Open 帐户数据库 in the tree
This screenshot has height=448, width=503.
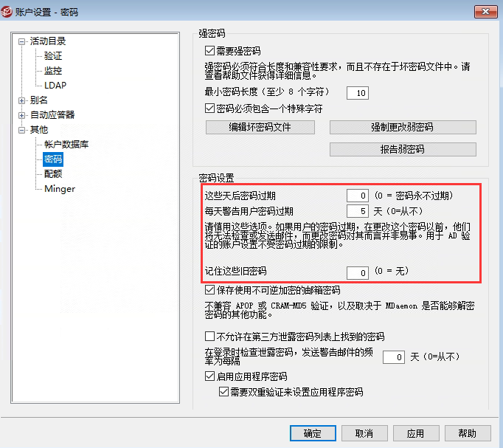(66, 145)
